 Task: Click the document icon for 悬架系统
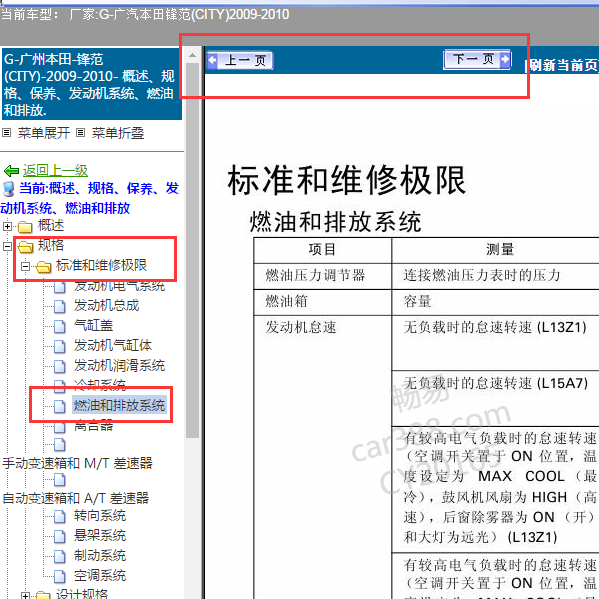point(59,536)
